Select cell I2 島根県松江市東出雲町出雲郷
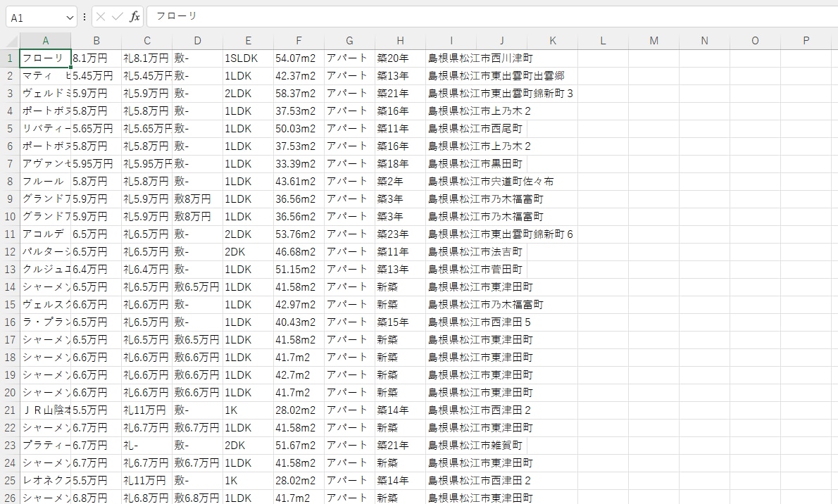This screenshot has height=504, width=838. click(451, 76)
